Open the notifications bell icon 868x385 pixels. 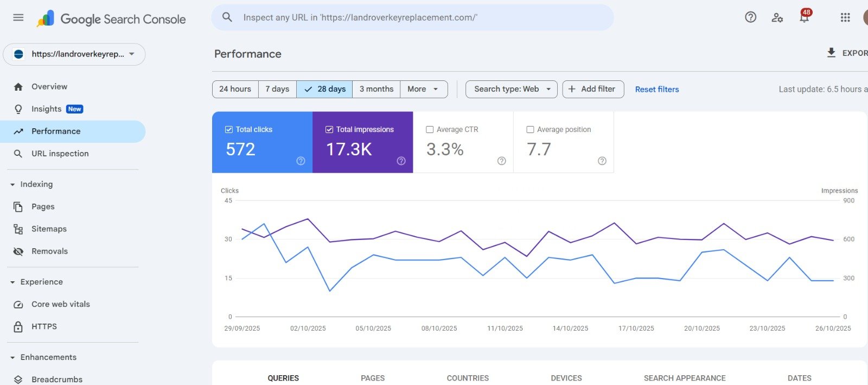(x=804, y=18)
